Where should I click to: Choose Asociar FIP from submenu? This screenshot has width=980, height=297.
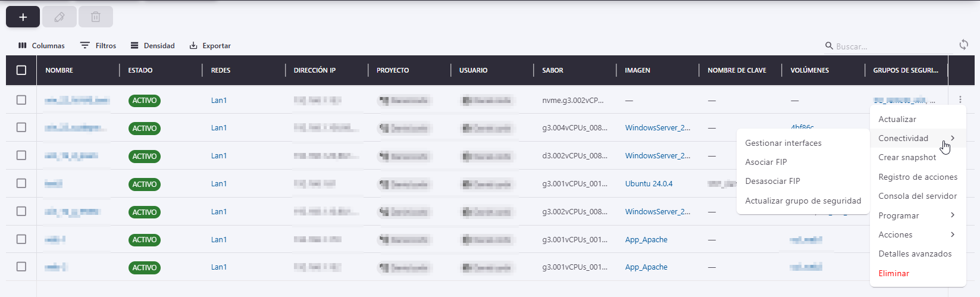(x=766, y=162)
